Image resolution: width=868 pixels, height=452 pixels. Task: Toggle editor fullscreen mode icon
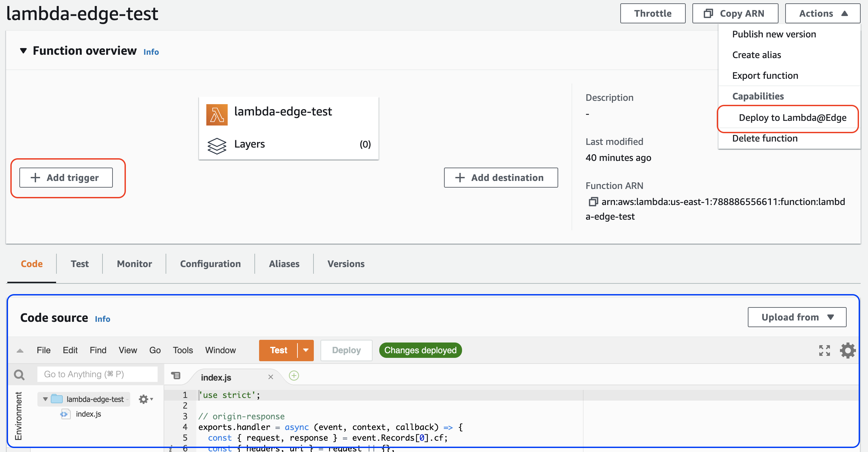[824, 350]
